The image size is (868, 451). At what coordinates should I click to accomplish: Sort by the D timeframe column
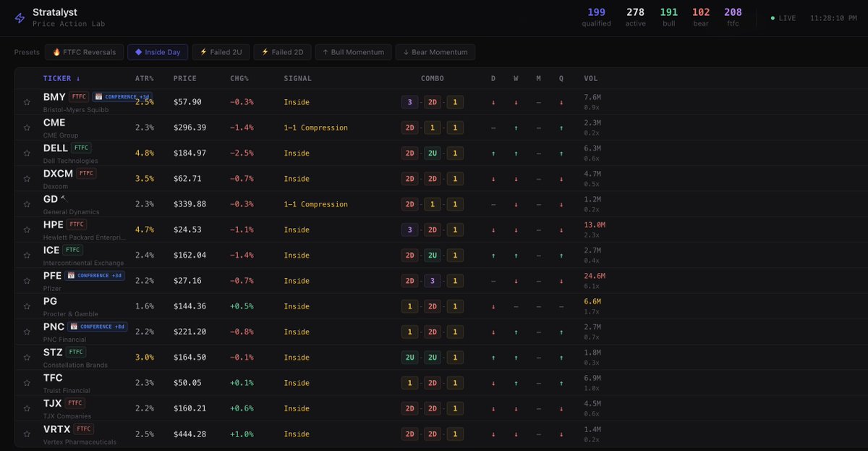493,78
